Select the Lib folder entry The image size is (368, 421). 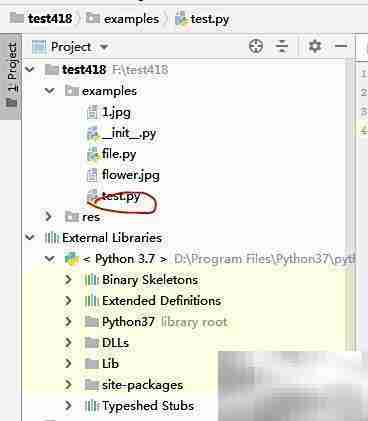click(x=110, y=364)
